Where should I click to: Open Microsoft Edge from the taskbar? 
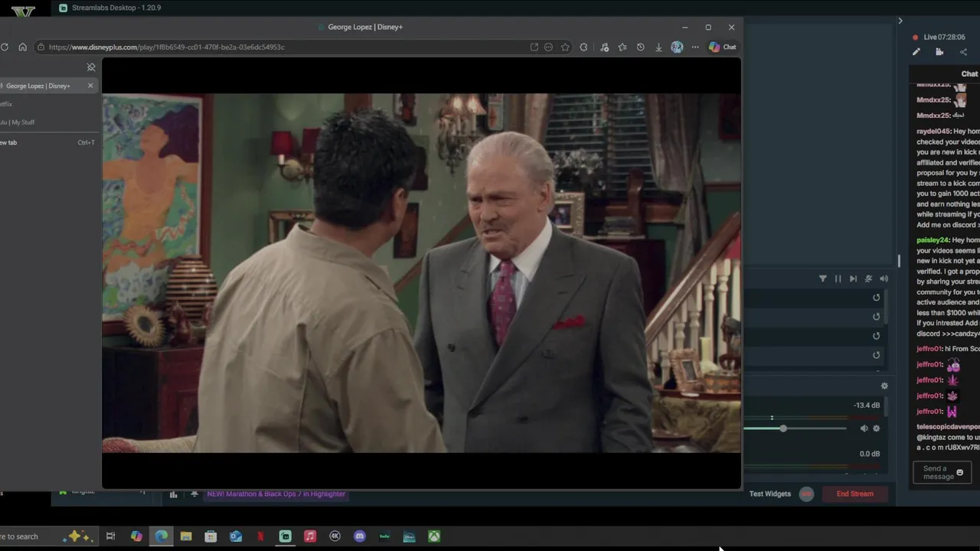tap(161, 536)
